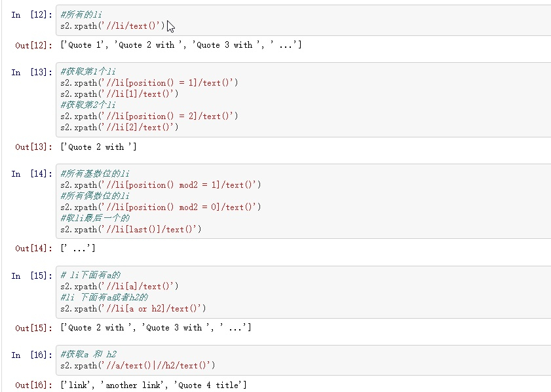Select the In [14] cell prompt
Viewport: 551px width, 392px height.
31,173
